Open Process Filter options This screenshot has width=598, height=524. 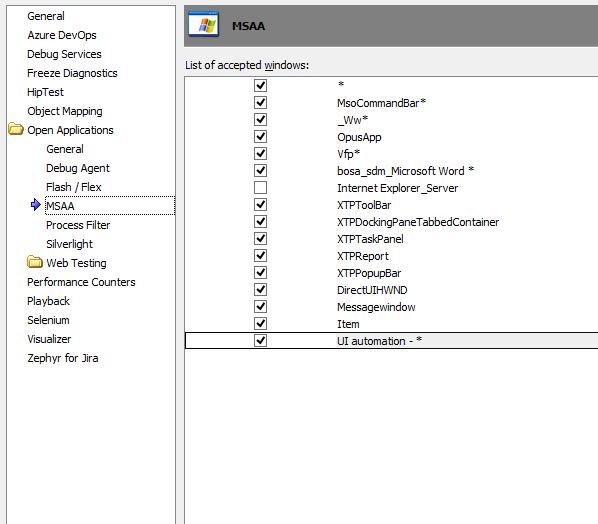point(78,225)
